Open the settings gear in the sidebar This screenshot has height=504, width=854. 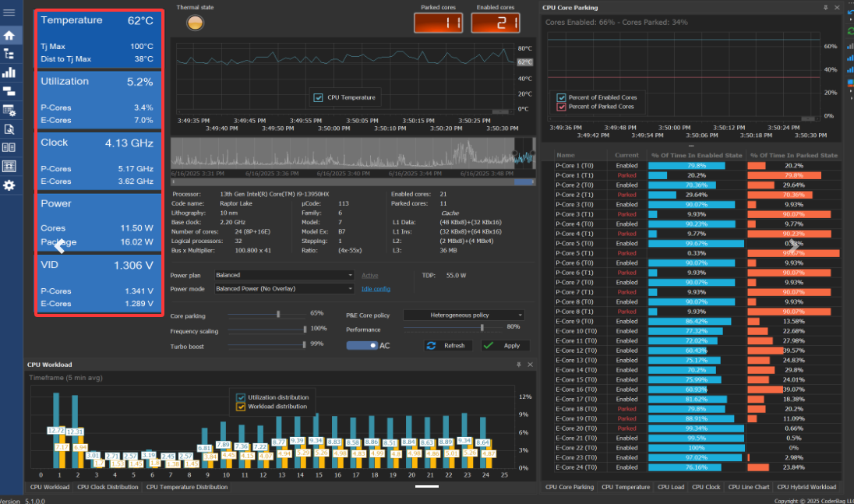click(x=9, y=185)
